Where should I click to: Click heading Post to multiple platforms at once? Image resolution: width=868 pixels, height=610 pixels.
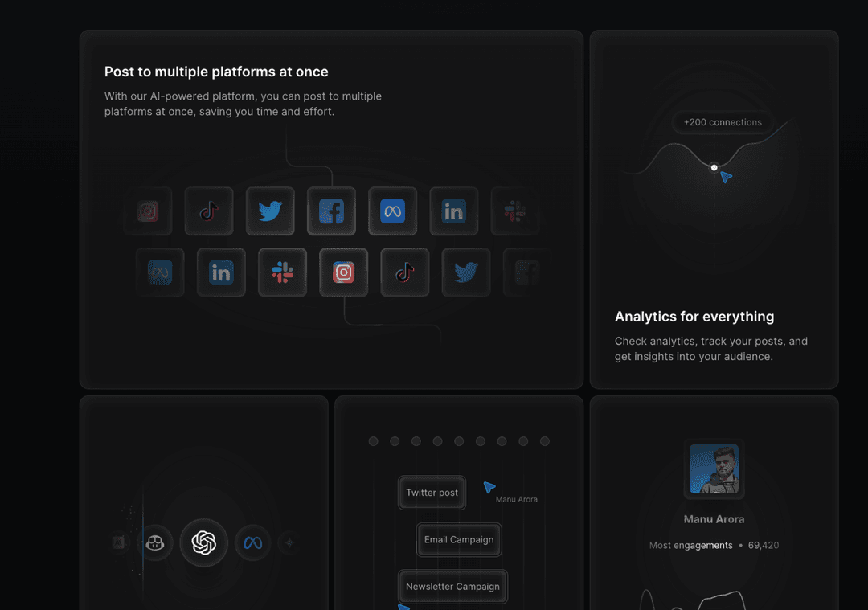216,72
